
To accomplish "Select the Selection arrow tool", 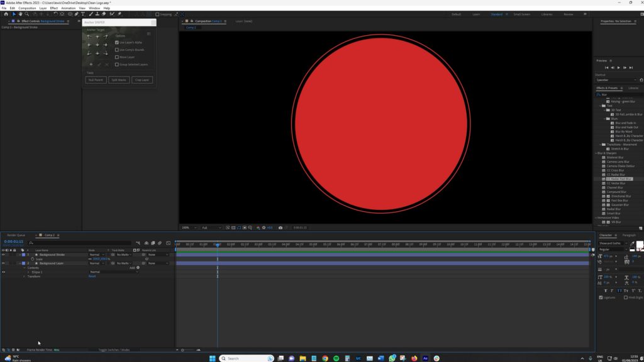I will (14, 14).
